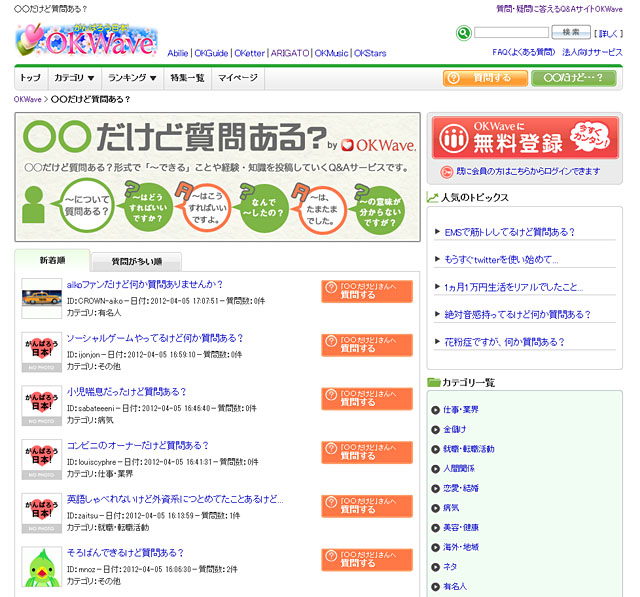The image size is (640, 597).
Task: Open the 絶対音感持ってるけど topic
Action: tap(517, 315)
